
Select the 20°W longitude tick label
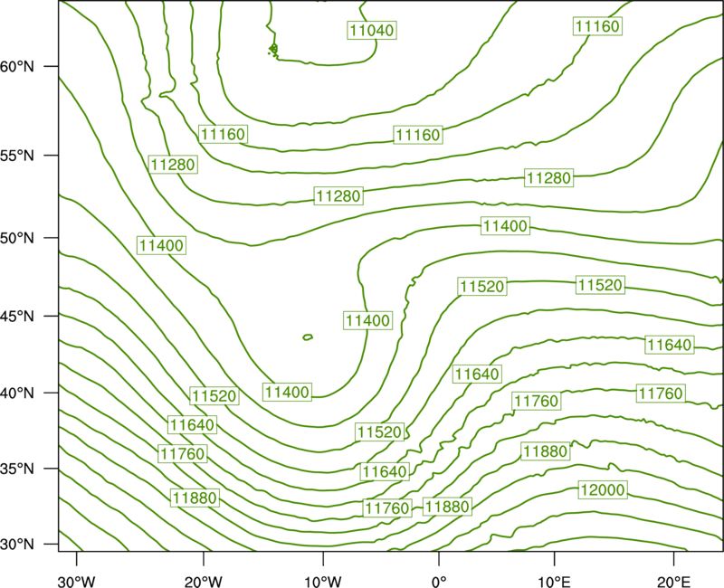(x=203, y=582)
